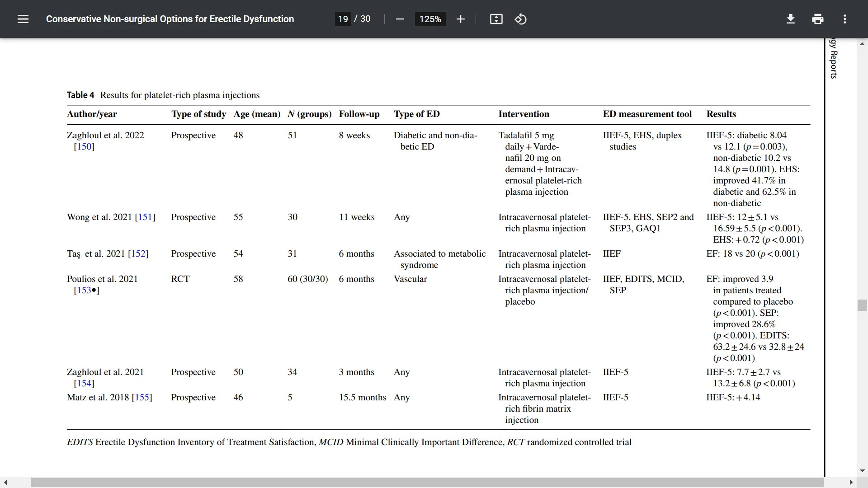This screenshot has height=488, width=868.
Task: Open reference link 151
Action: (145, 217)
